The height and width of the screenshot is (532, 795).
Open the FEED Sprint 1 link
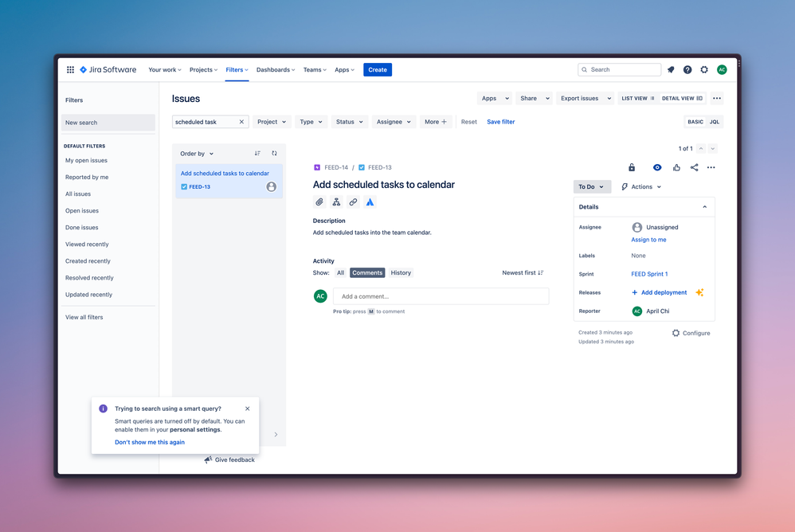click(x=649, y=274)
